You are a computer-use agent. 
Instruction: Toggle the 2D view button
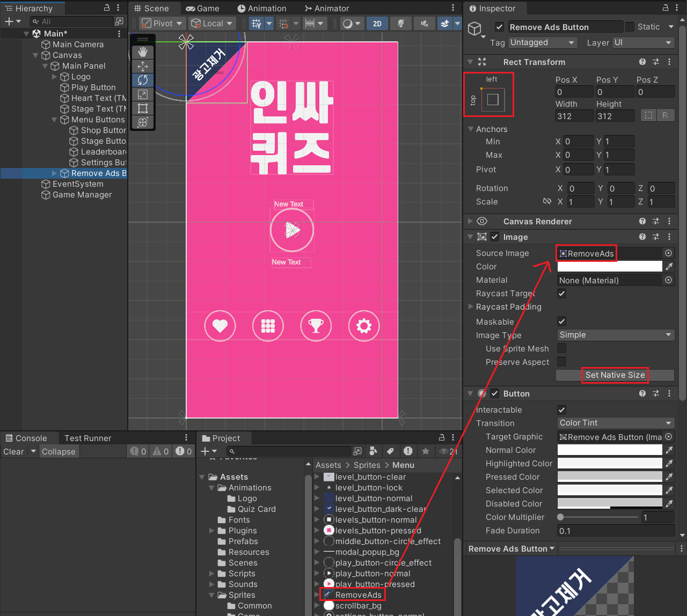pos(377,24)
